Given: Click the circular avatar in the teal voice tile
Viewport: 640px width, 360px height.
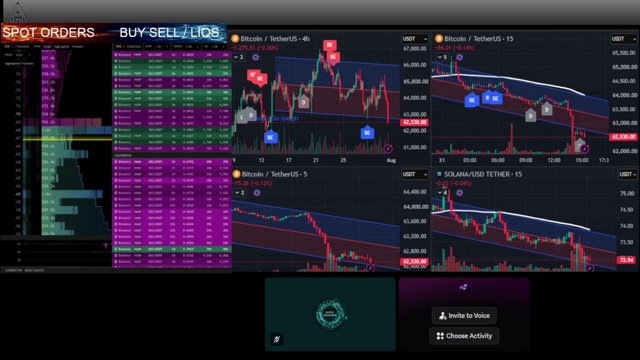Looking at the screenshot, I should click(x=330, y=314).
